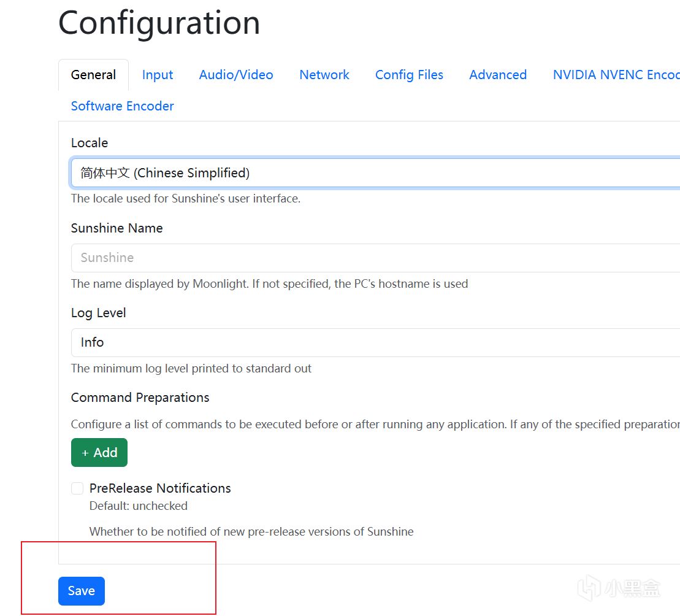The image size is (680, 616).
Task: Click the blue Save button
Action: click(x=82, y=591)
